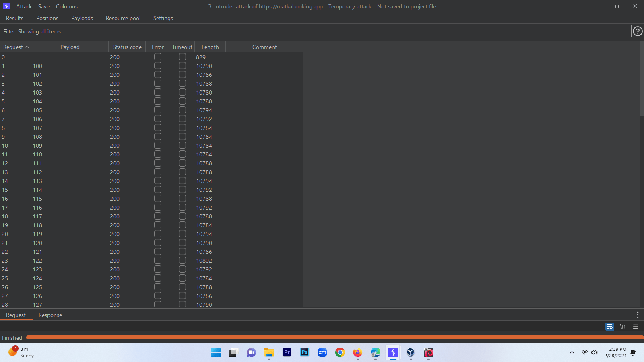This screenshot has height=362, width=644.
Task: Switch to the Payloads tab
Action: [82, 18]
